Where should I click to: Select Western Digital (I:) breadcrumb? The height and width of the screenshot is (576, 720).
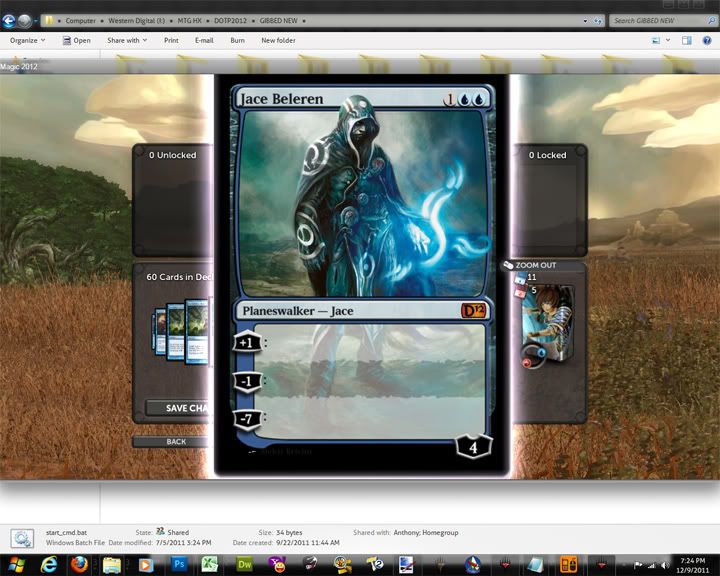pyautogui.click(x=136, y=21)
